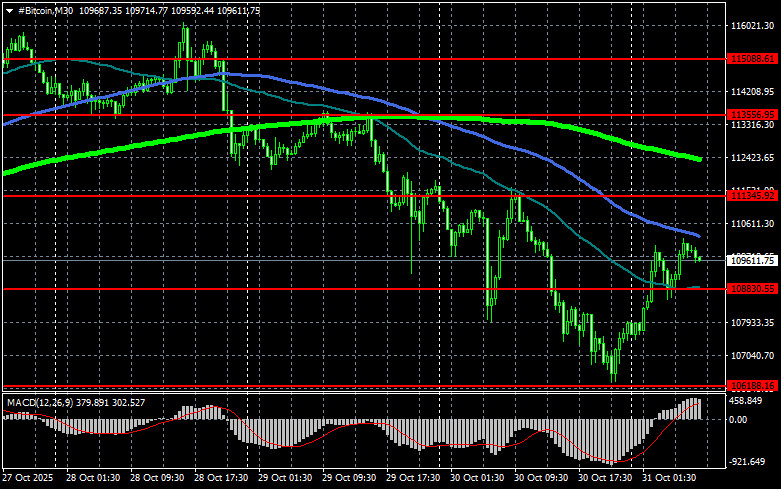781x489 pixels.
Task: Click the 30 Oct 17:30 time label
Action: pyautogui.click(x=605, y=478)
